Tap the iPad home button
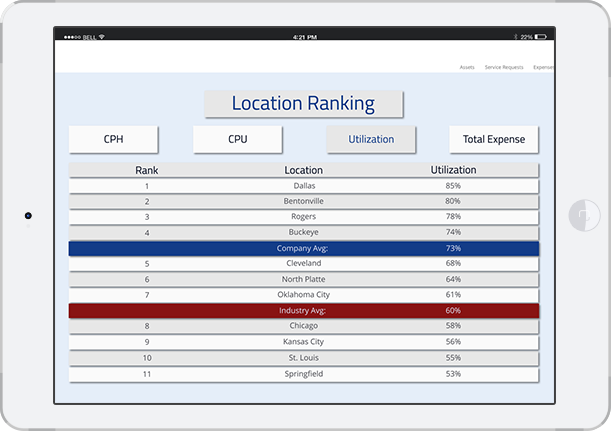 pyautogui.click(x=584, y=215)
